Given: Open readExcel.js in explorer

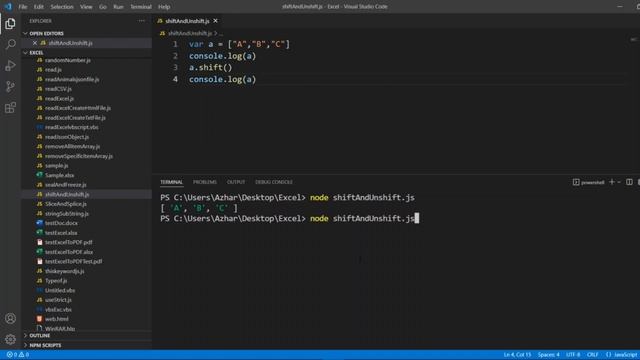Looking at the screenshot, I should pos(59,98).
